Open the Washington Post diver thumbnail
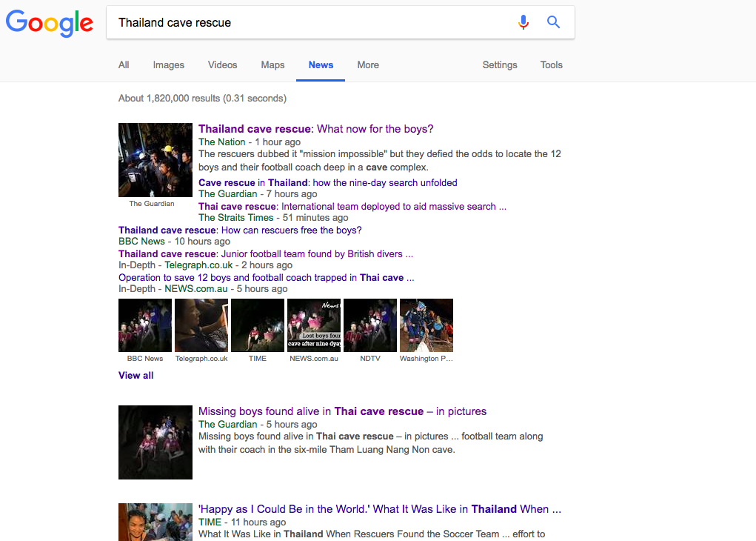The image size is (756, 541). 426,325
